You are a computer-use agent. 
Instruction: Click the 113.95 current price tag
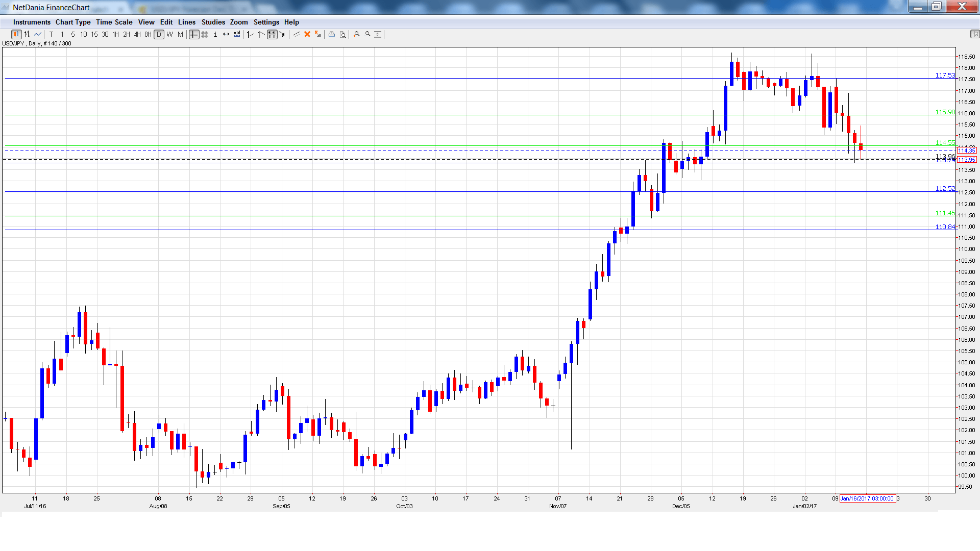click(x=967, y=160)
